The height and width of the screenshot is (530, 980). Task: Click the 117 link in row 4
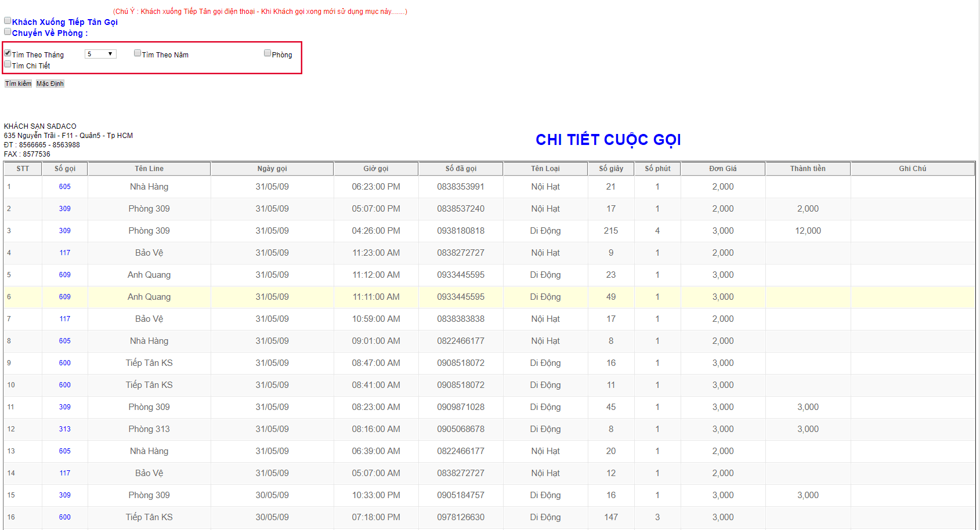click(x=64, y=253)
